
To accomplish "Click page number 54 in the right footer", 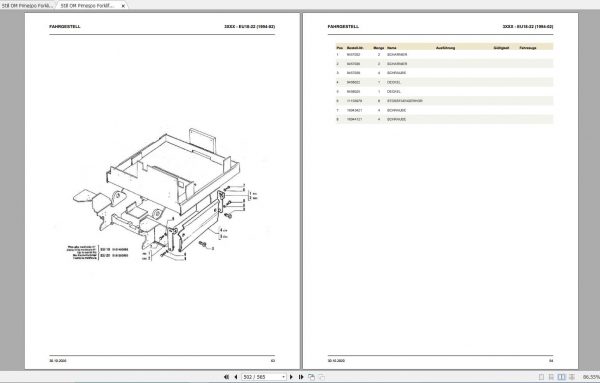I will click(551, 361).
